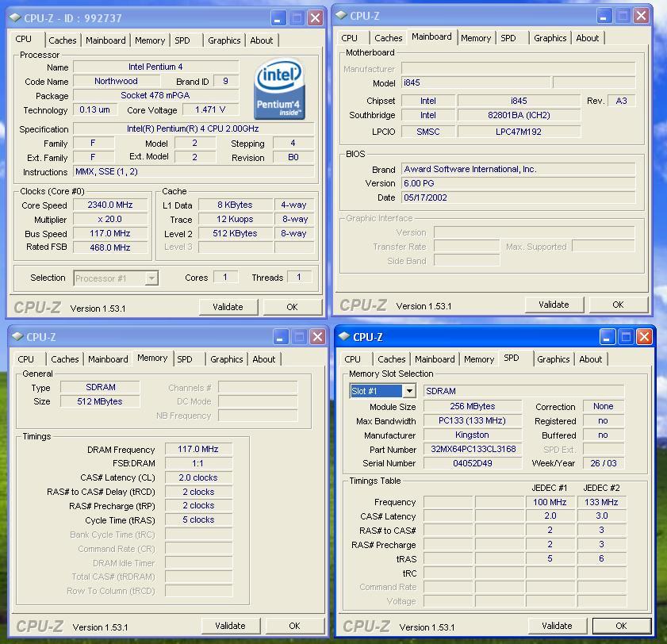Screen dimensions: 667x644
Task: Click the Code Name value Northwood
Action: pos(116,81)
